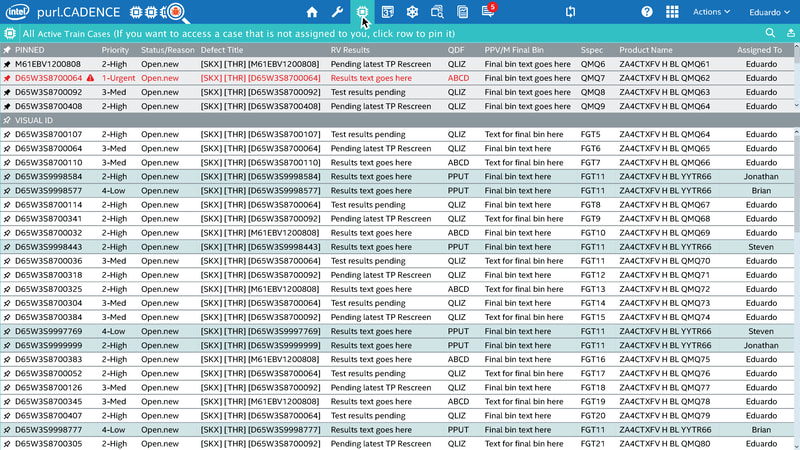Image resolution: width=800 pixels, height=450 pixels.
Task: Sort by Status/Reason column header
Action: pos(168,50)
